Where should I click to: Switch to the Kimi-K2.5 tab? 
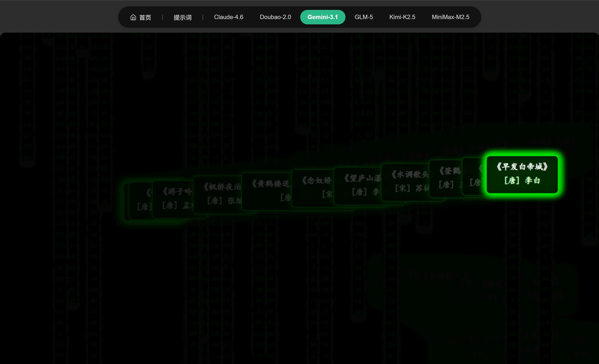tap(402, 17)
